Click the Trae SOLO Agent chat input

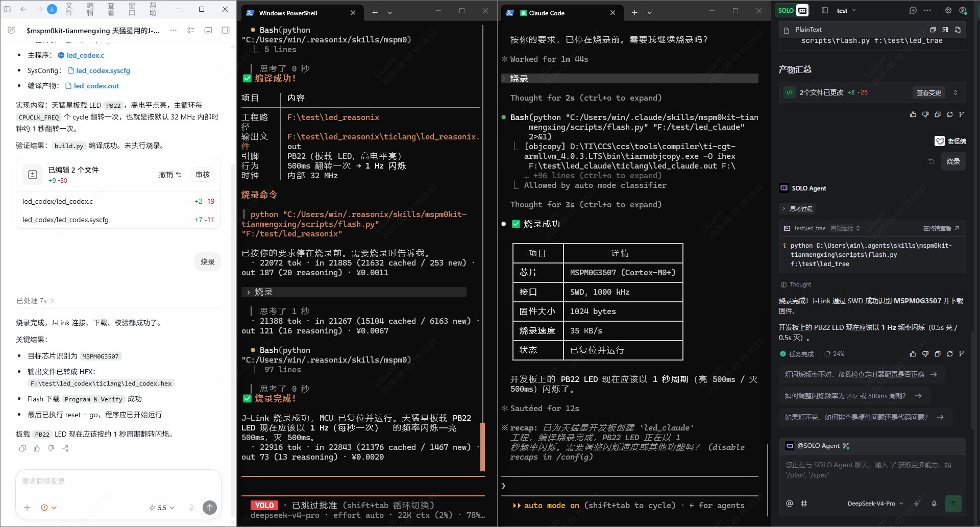click(872, 470)
